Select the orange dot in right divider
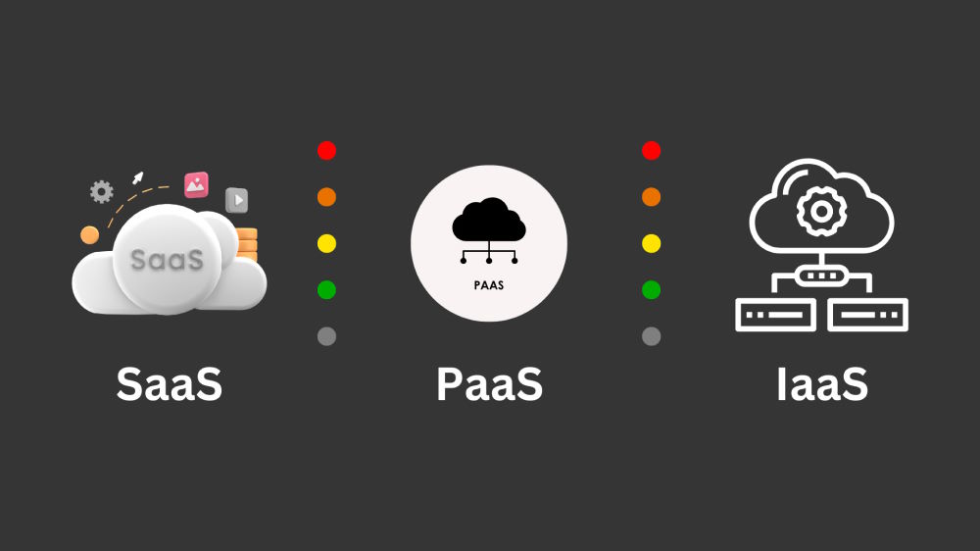Image resolution: width=980 pixels, height=551 pixels. coord(652,197)
